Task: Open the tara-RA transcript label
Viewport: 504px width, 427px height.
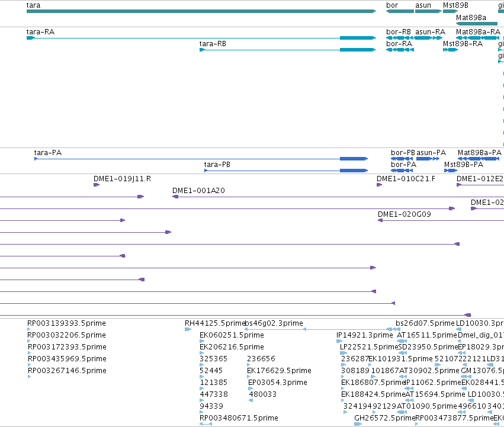Action: pos(40,32)
